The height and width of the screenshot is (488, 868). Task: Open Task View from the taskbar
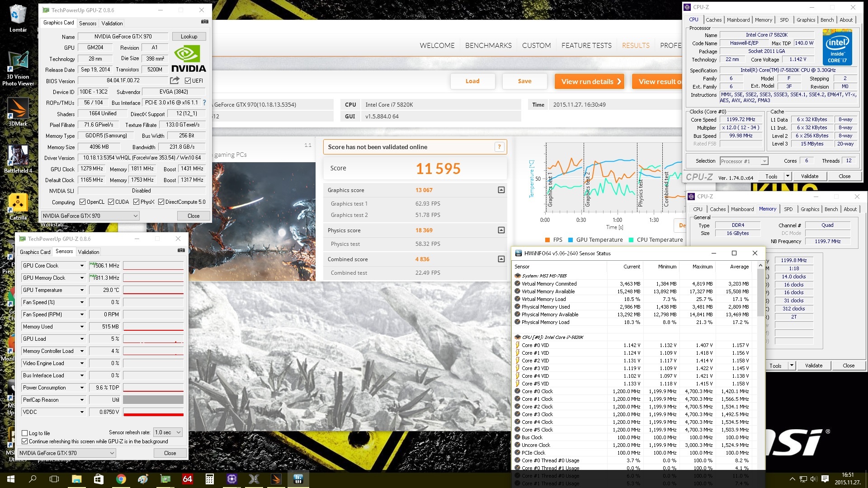pos(54,479)
